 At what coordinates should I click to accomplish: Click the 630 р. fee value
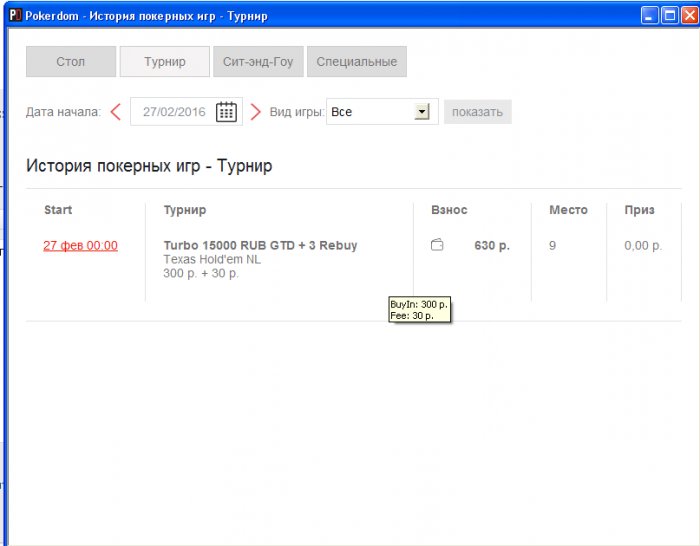[x=492, y=246]
